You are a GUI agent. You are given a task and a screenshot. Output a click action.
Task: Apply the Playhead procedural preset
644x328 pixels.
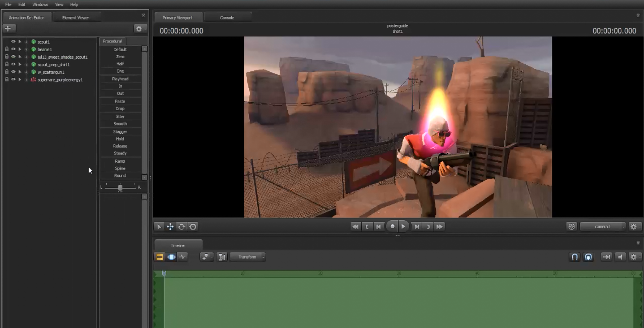(120, 79)
